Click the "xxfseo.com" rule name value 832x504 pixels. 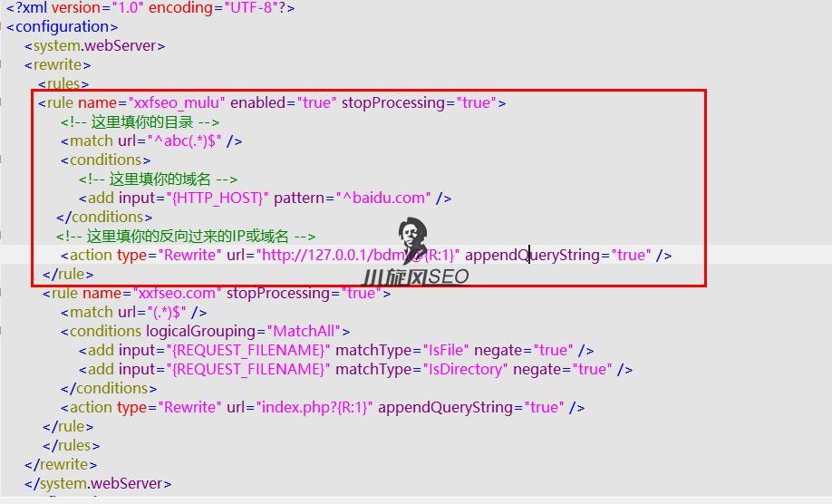[x=177, y=294]
